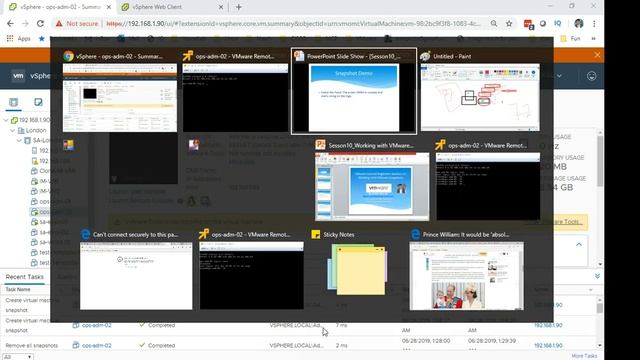Collapse the SA-London cluster node
This screenshot has height=360, width=640.
pos(19,140)
